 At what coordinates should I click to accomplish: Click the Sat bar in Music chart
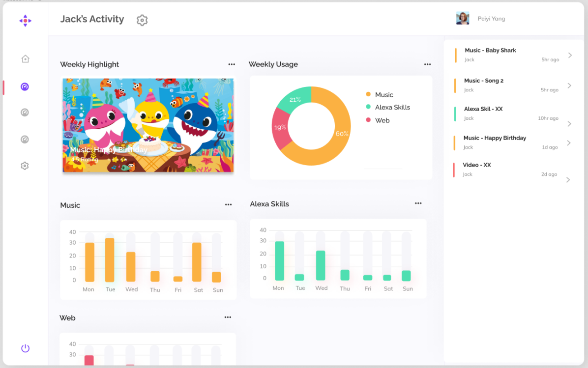tap(197, 262)
